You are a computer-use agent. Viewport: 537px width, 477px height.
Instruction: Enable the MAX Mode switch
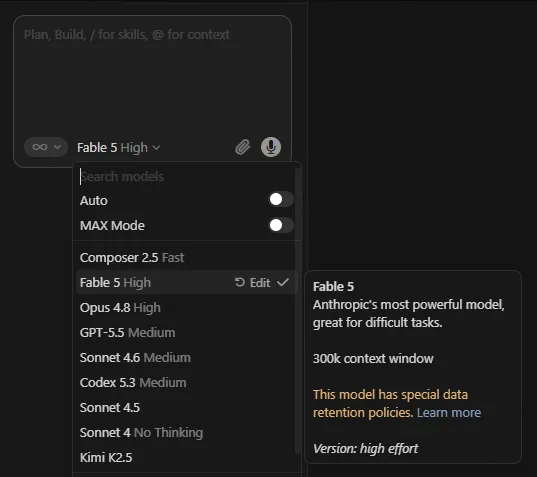click(x=281, y=225)
